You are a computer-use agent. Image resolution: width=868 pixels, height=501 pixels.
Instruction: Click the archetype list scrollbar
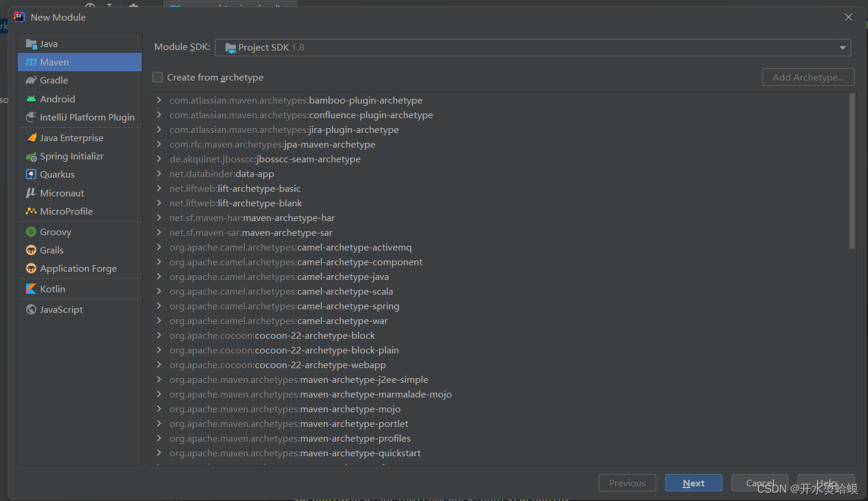click(x=852, y=171)
